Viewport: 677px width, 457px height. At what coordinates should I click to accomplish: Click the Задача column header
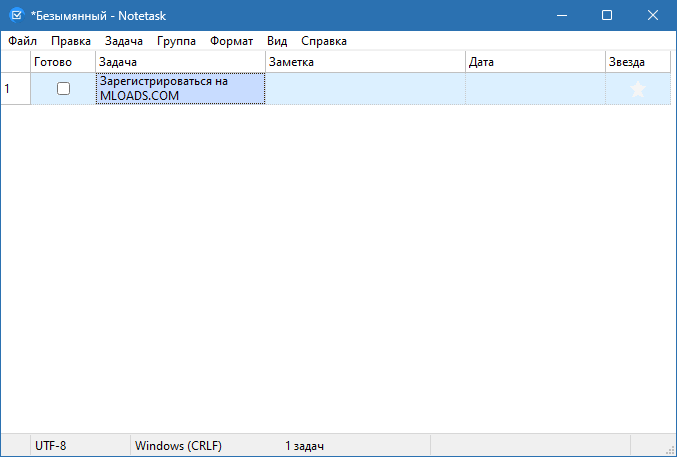click(180, 62)
